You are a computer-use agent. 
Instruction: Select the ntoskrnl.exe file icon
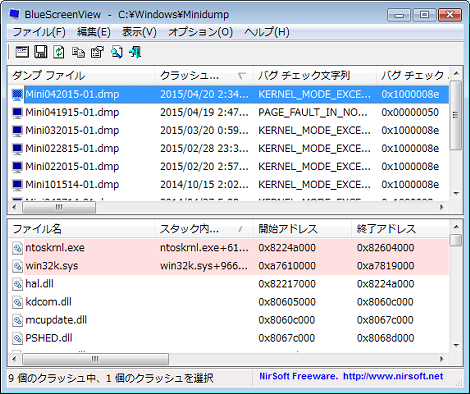point(17,248)
